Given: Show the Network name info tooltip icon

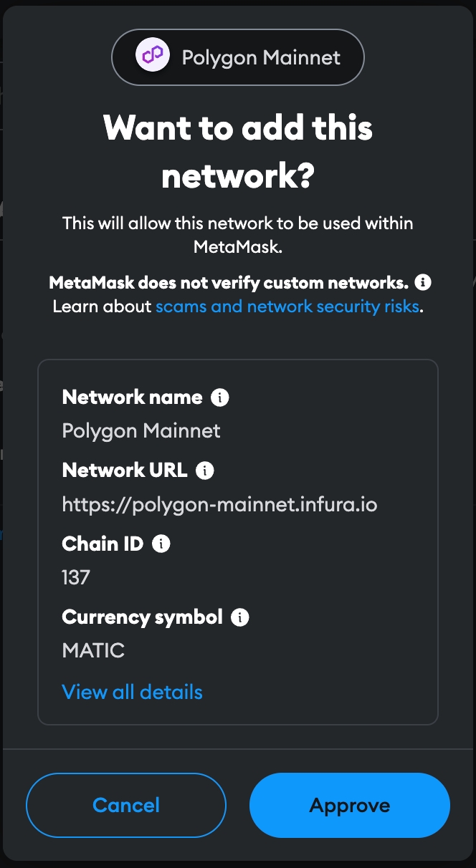Looking at the screenshot, I should tap(220, 397).
